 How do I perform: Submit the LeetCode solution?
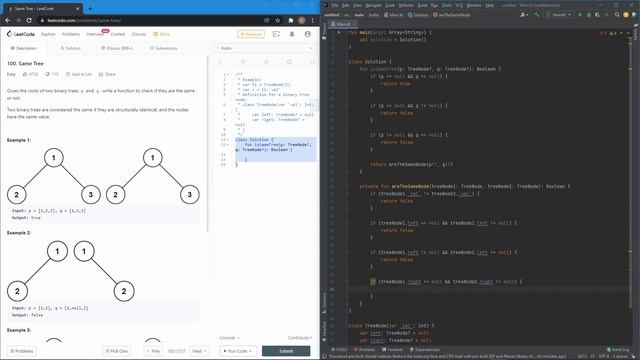pos(286,351)
